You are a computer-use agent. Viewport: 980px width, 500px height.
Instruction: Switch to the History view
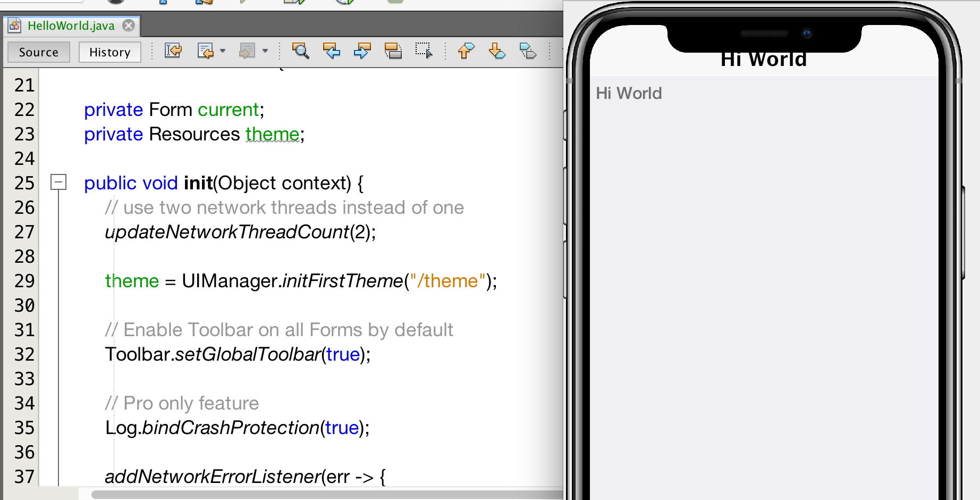(109, 52)
